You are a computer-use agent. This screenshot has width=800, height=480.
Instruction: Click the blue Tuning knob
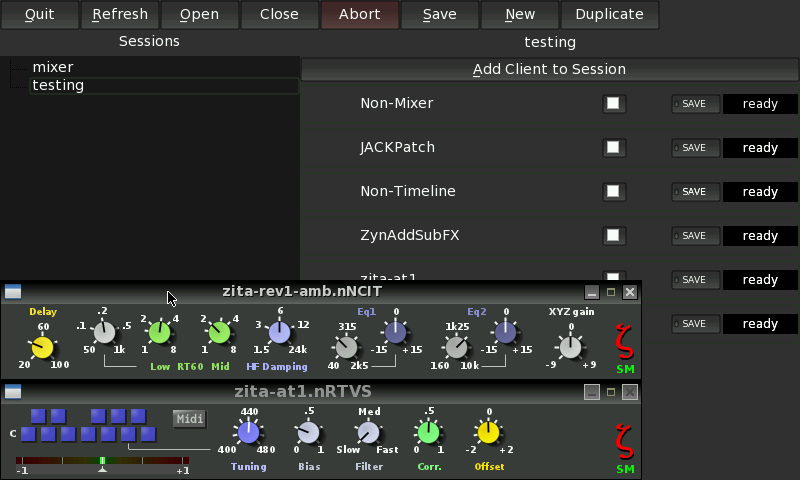point(248,432)
